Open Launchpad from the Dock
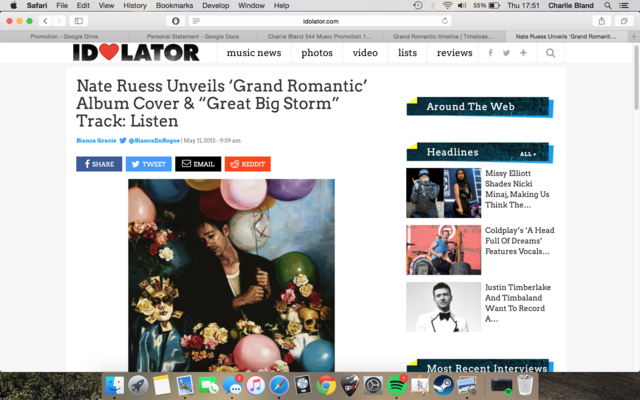Image resolution: width=640 pixels, height=400 pixels. click(138, 385)
